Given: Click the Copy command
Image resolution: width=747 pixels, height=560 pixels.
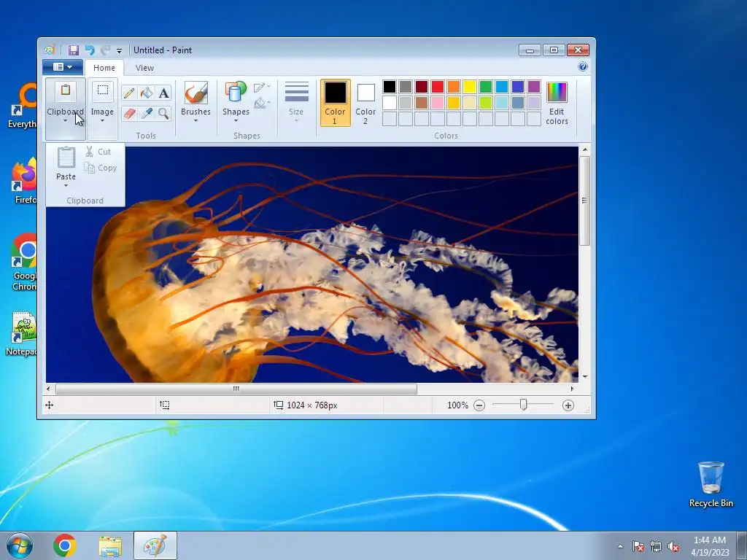Looking at the screenshot, I should (x=101, y=168).
